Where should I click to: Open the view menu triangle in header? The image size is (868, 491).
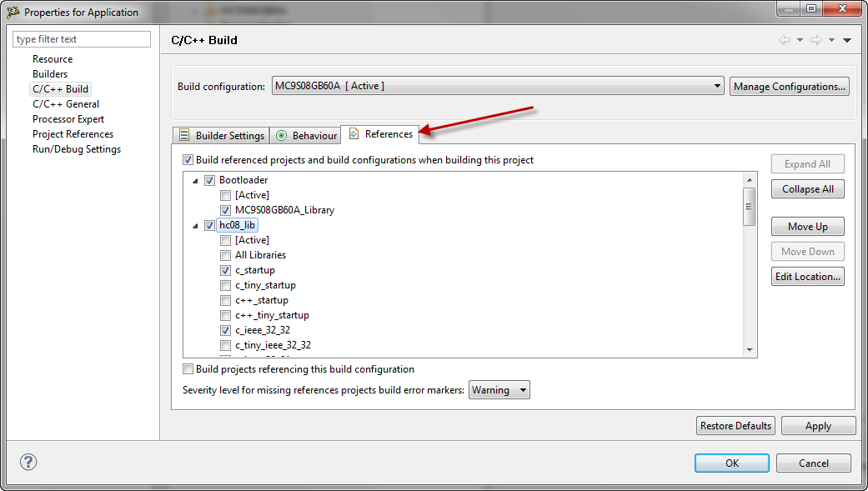[847, 40]
